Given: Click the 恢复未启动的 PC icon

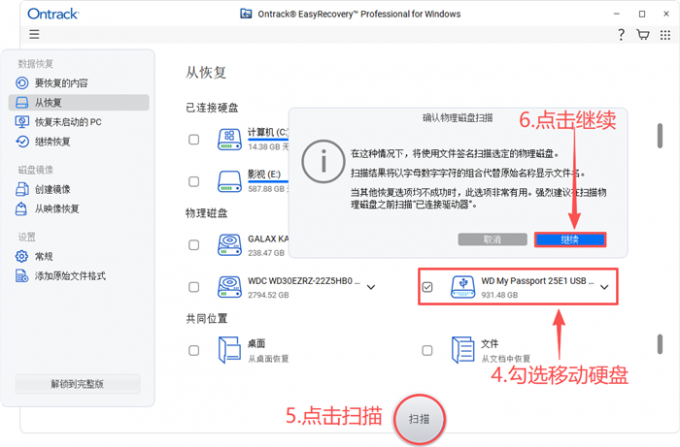Looking at the screenshot, I should pos(22,122).
